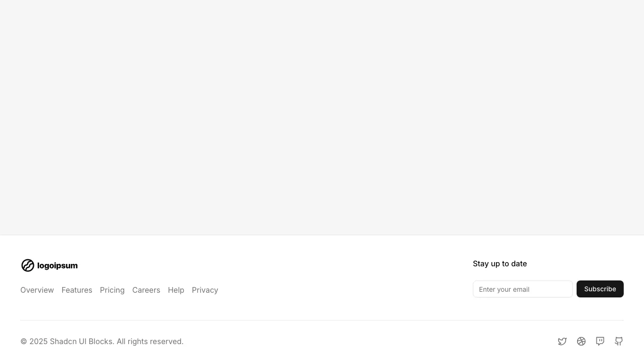Open the GitHub cat icon link
Viewport: 644px width, 362px height.
(619, 341)
